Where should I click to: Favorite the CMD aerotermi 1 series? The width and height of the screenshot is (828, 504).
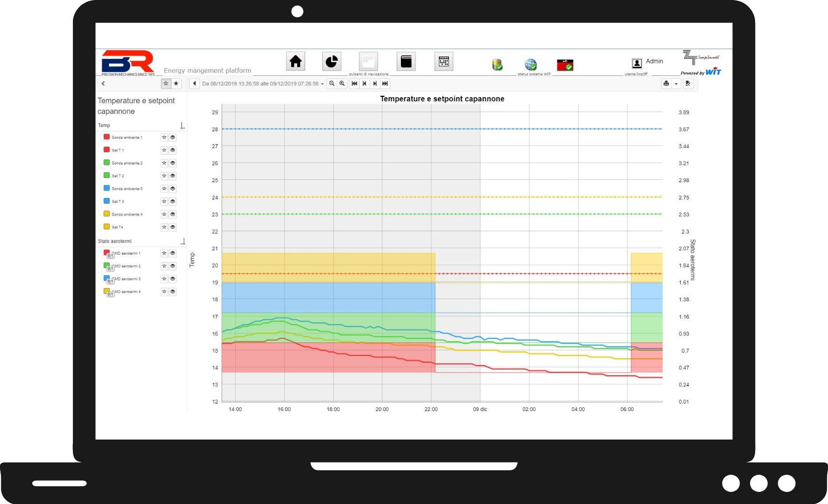pyautogui.click(x=164, y=253)
